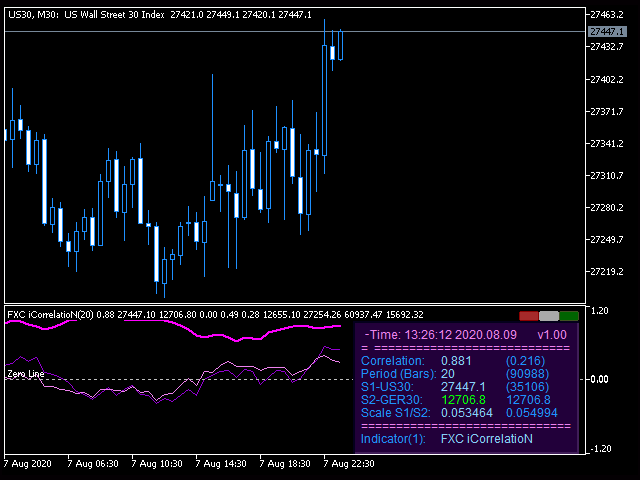Click the green S2-GER30 price 12706.8
Screen dimensions: 640x480
(462, 399)
